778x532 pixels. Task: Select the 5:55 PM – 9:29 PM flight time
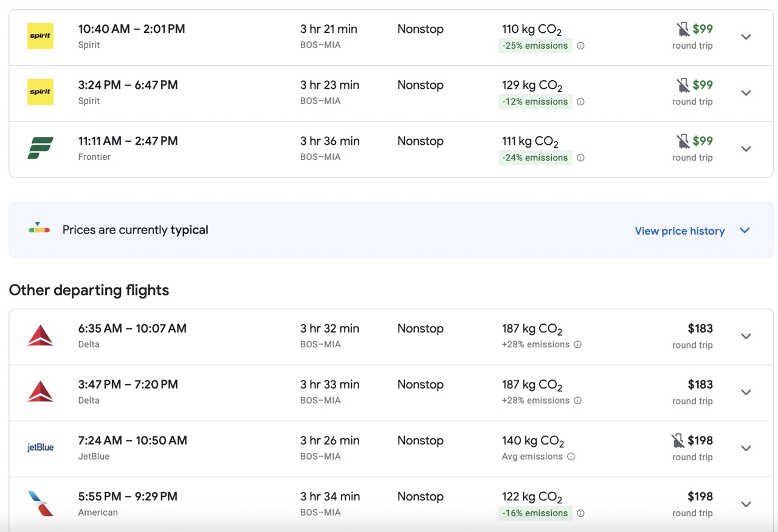[128, 496]
